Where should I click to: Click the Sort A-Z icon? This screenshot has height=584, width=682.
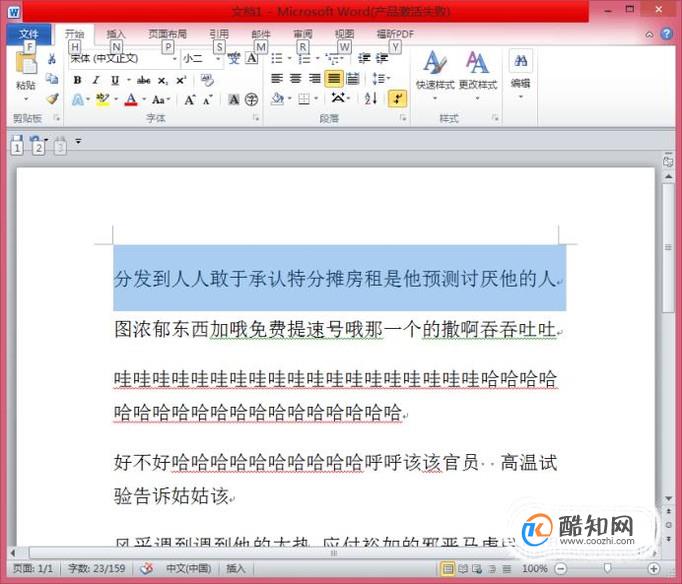coord(371,99)
